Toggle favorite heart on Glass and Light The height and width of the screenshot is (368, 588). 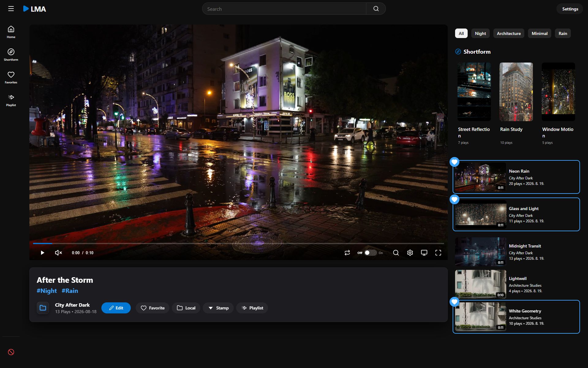click(454, 199)
